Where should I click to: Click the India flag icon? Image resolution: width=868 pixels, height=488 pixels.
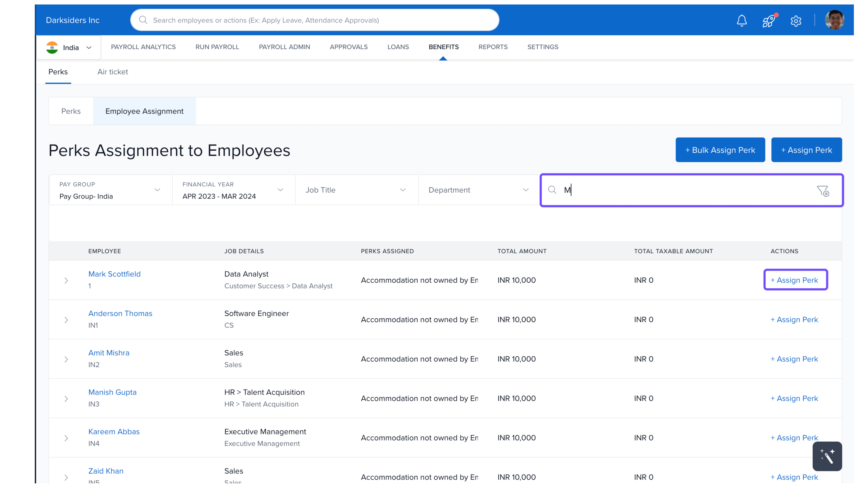click(52, 47)
